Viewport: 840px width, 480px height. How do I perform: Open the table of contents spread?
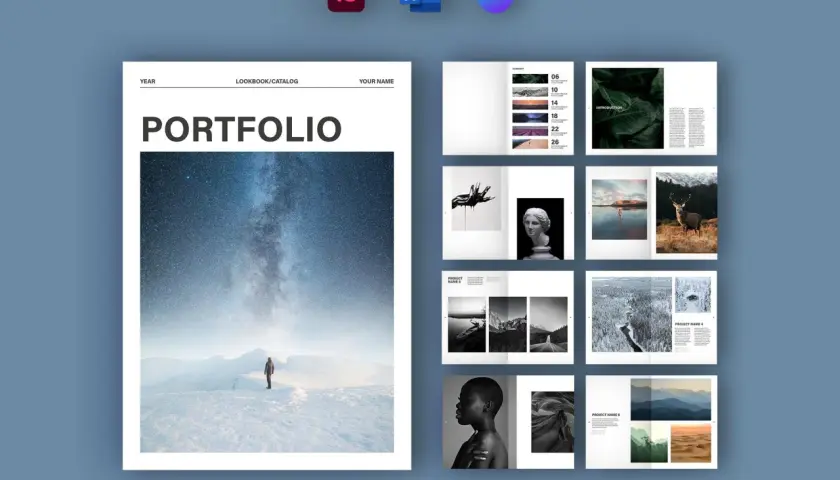point(508,108)
